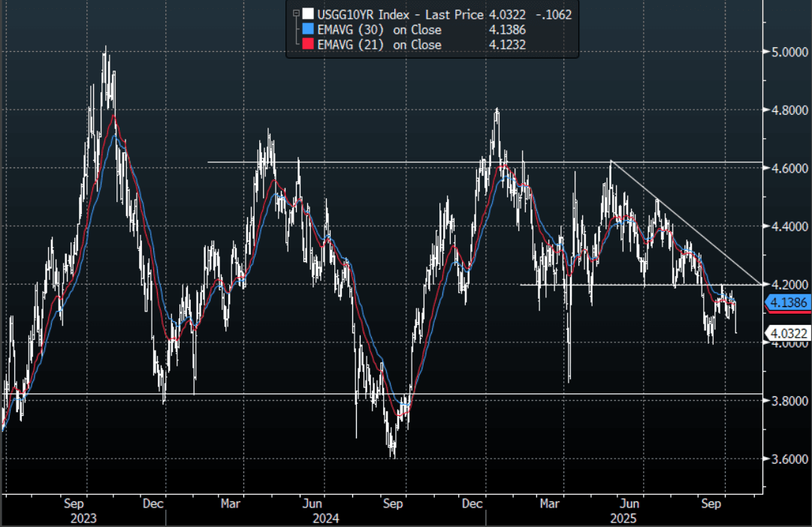Click the white 4.0322 last price tag
The width and height of the screenshot is (812, 527).
tap(786, 333)
